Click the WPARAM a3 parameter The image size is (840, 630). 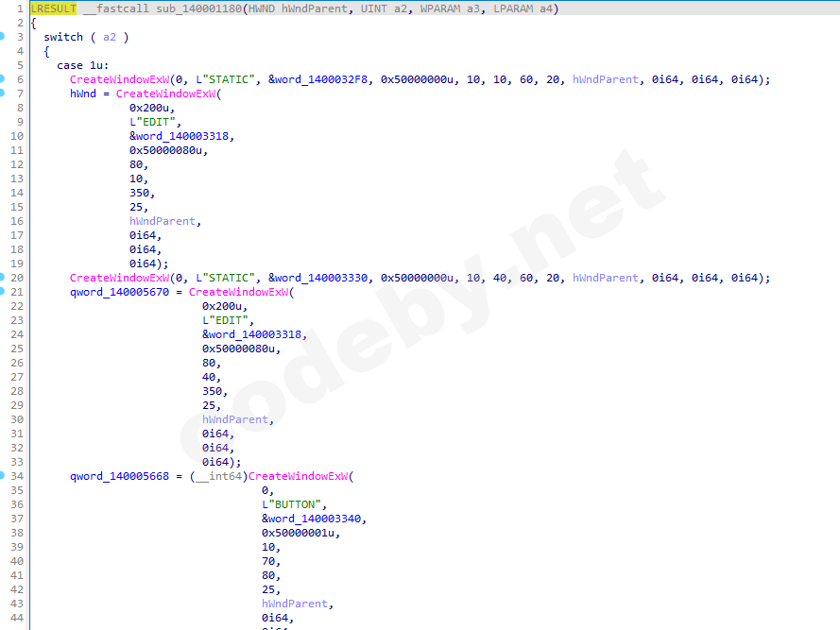coord(450,9)
